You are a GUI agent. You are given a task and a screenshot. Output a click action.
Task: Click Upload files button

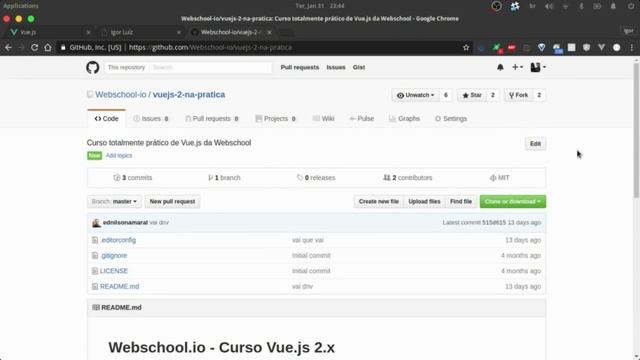pos(424,202)
